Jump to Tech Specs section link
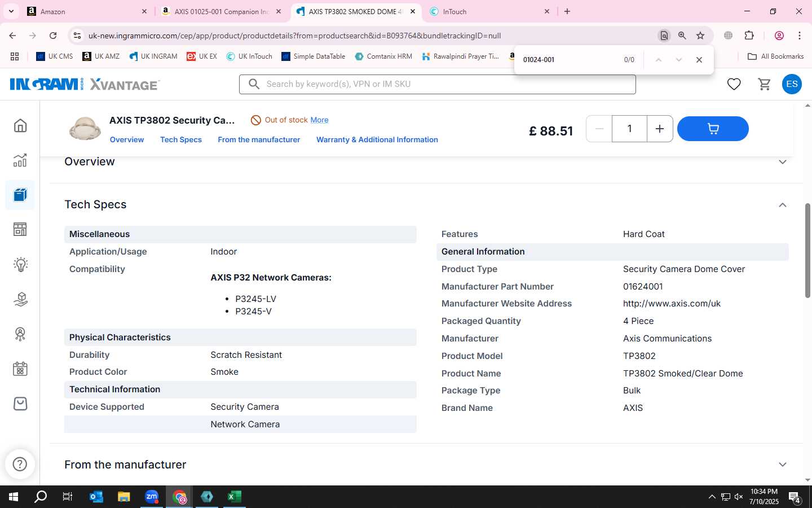This screenshot has width=812, height=508. click(180, 139)
